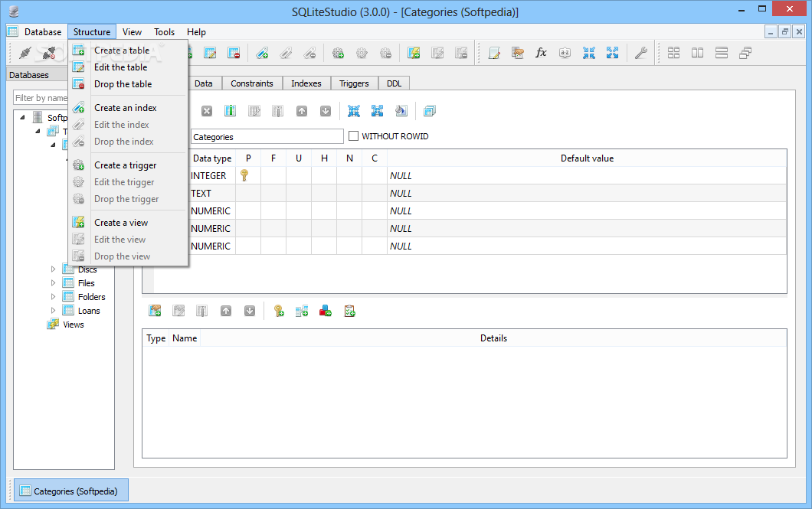Choose 'Edit the table' from Structure menu

[x=128, y=67]
